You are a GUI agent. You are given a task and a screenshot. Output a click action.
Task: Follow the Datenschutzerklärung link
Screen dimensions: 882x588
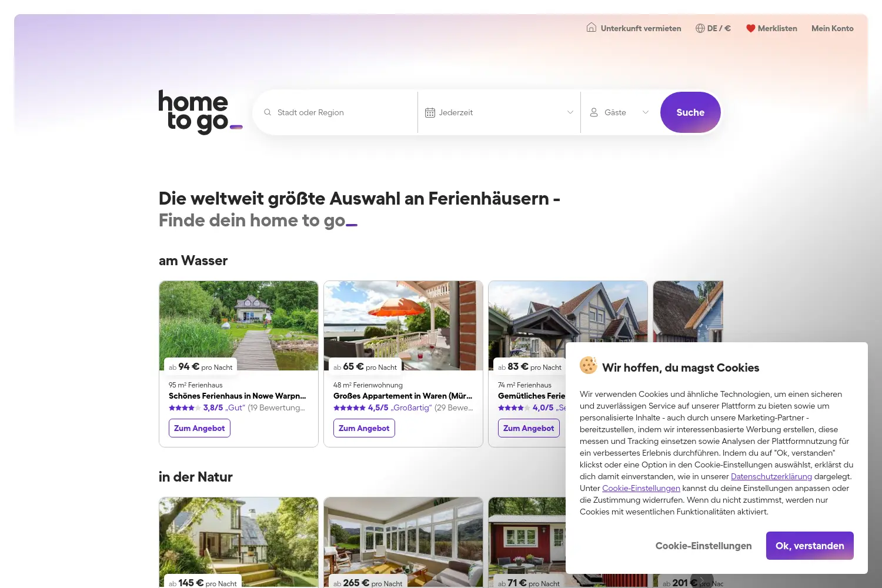pyautogui.click(x=771, y=476)
